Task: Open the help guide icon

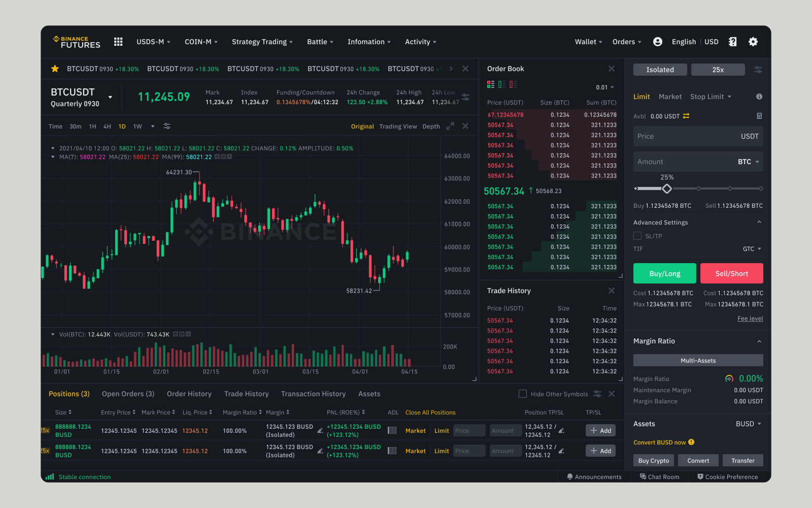Action: click(x=732, y=42)
